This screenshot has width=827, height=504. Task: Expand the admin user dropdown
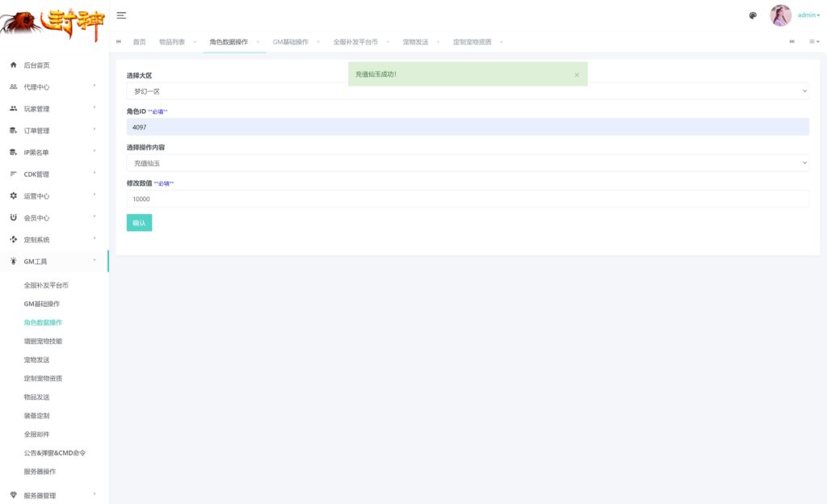808,15
